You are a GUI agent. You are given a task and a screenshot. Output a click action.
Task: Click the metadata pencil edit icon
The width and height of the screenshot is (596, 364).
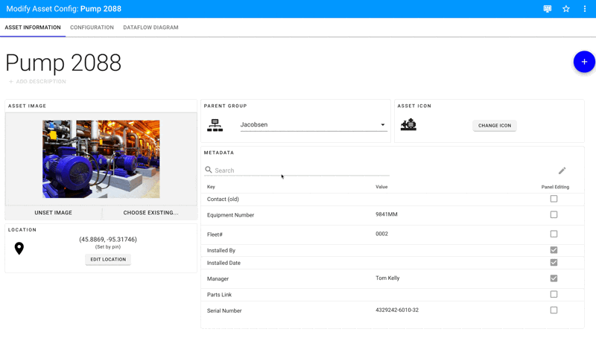pyautogui.click(x=562, y=170)
